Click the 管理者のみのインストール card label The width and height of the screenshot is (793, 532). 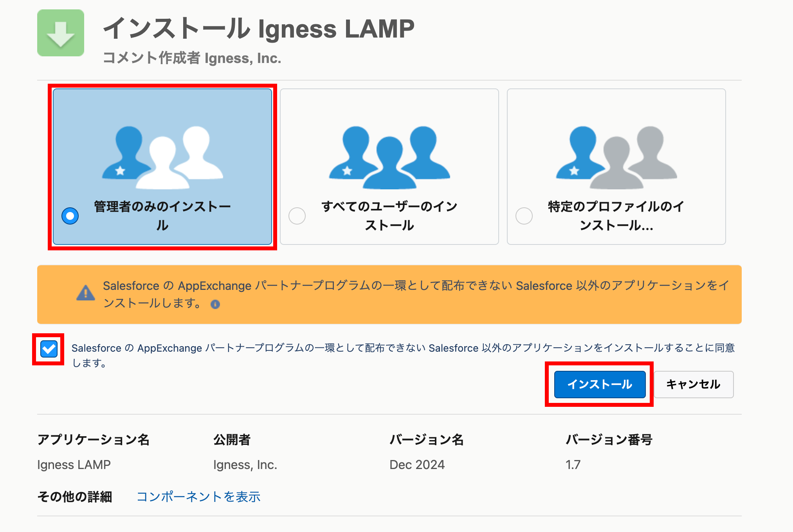[x=162, y=216]
